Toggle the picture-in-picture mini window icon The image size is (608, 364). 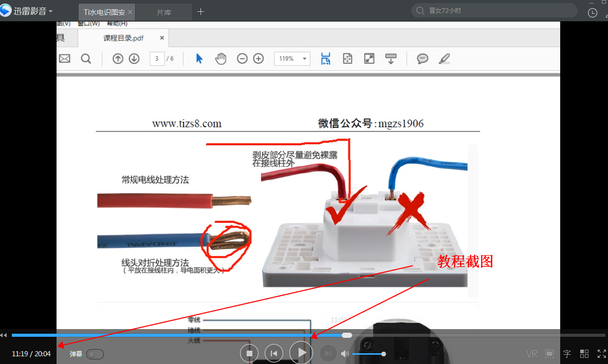point(549,354)
